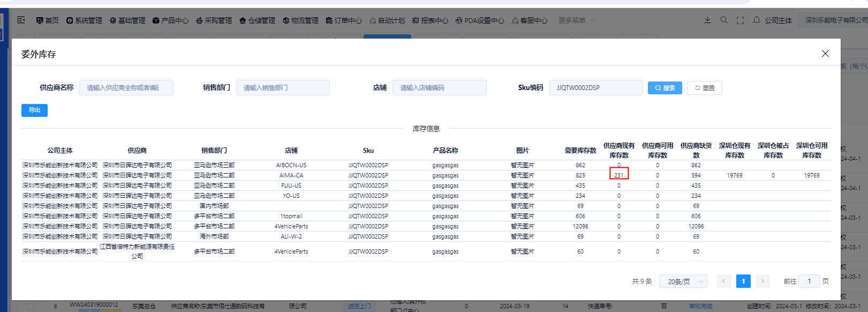Click the Sku编码 field containing JJQTW0002DSP
Image resolution: width=868 pixels, height=312 pixels.
tap(595, 88)
